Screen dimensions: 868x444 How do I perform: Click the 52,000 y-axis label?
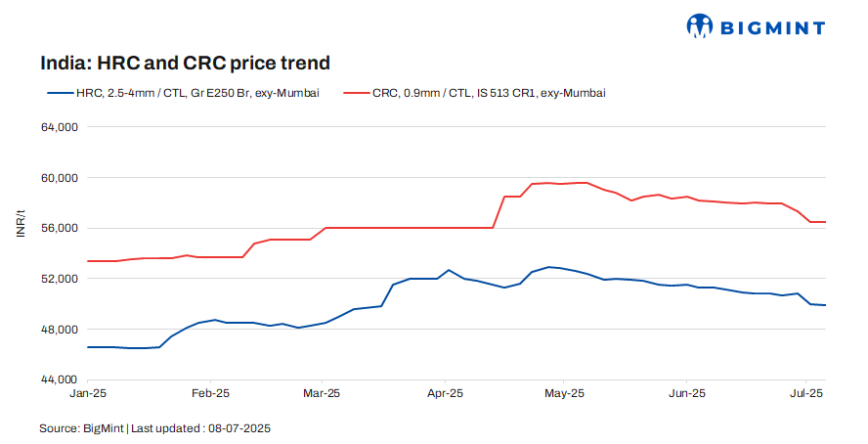[61, 279]
